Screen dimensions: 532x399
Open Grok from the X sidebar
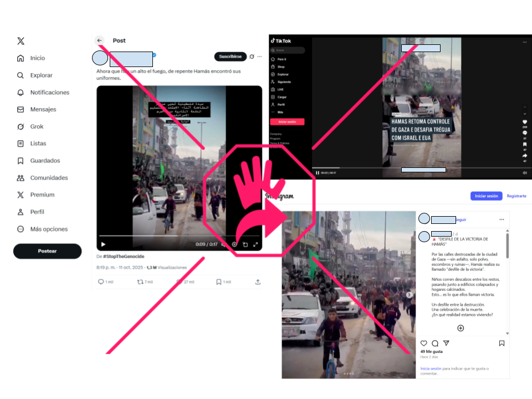point(37,126)
